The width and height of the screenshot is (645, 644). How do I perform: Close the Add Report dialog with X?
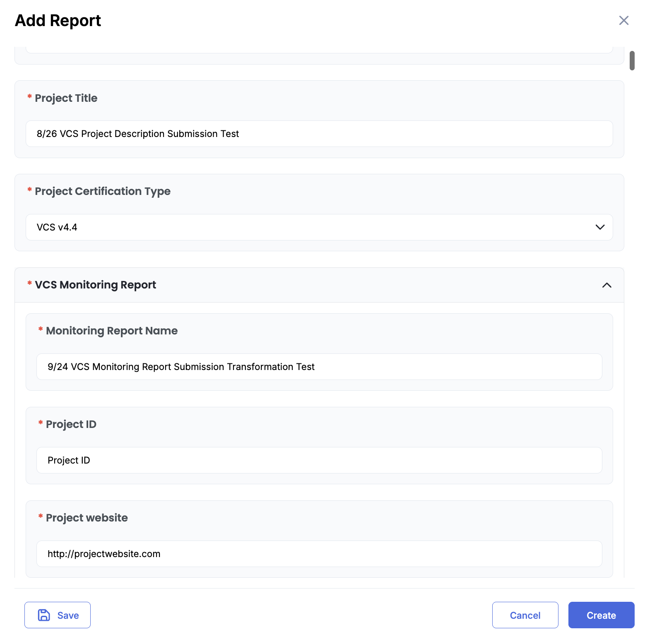click(623, 20)
